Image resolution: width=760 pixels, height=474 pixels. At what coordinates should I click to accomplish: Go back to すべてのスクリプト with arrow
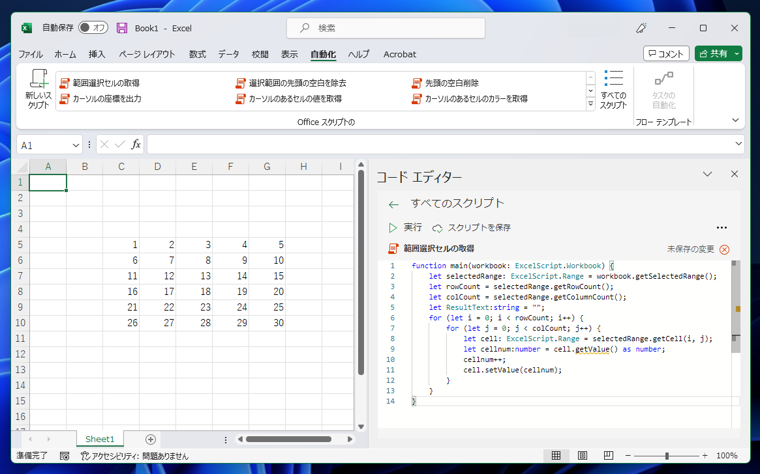point(394,205)
